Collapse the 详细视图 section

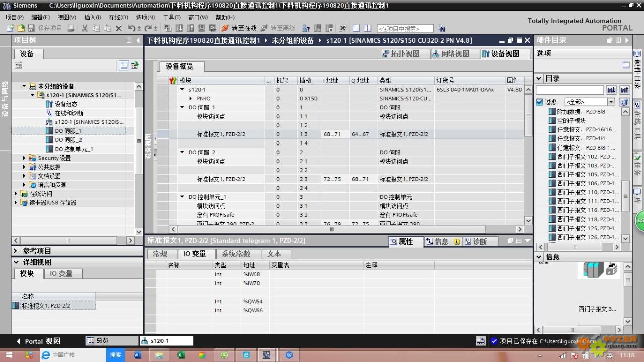(16, 262)
